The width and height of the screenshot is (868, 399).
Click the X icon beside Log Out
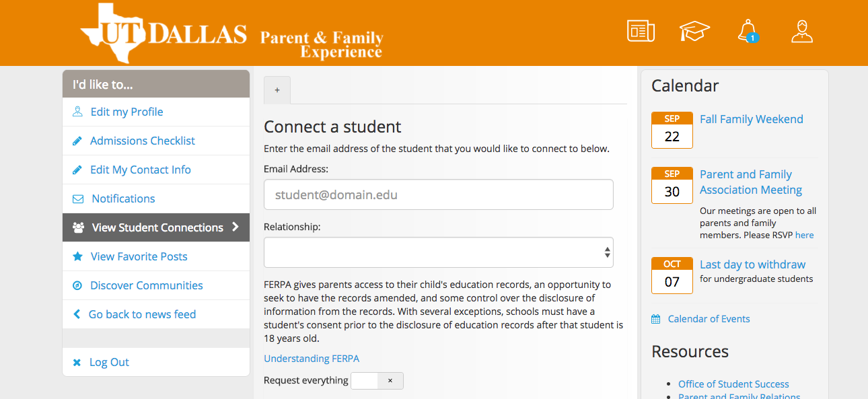pos(77,362)
